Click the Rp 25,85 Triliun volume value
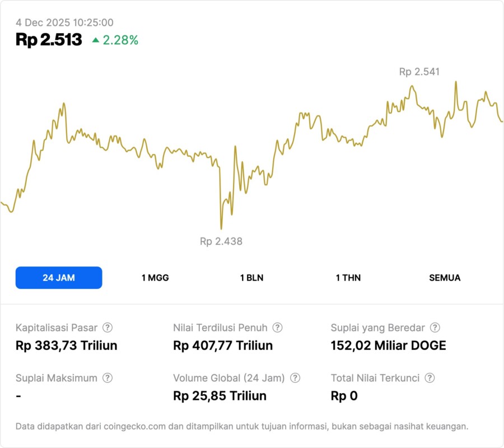504x448 pixels. 220,396
